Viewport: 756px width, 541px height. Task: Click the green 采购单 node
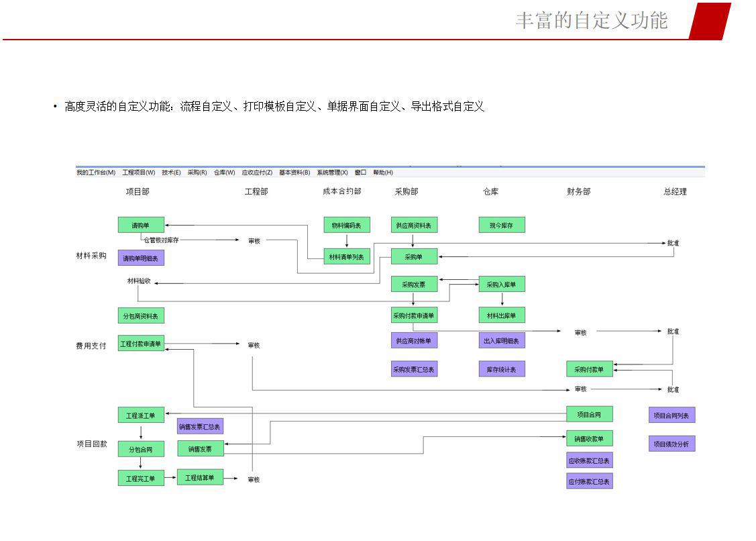click(414, 256)
